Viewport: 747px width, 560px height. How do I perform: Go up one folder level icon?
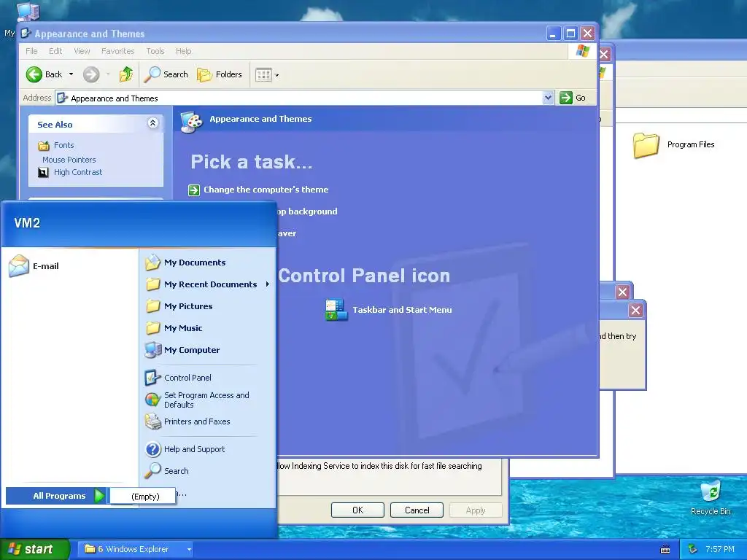click(x=126, y=74)
